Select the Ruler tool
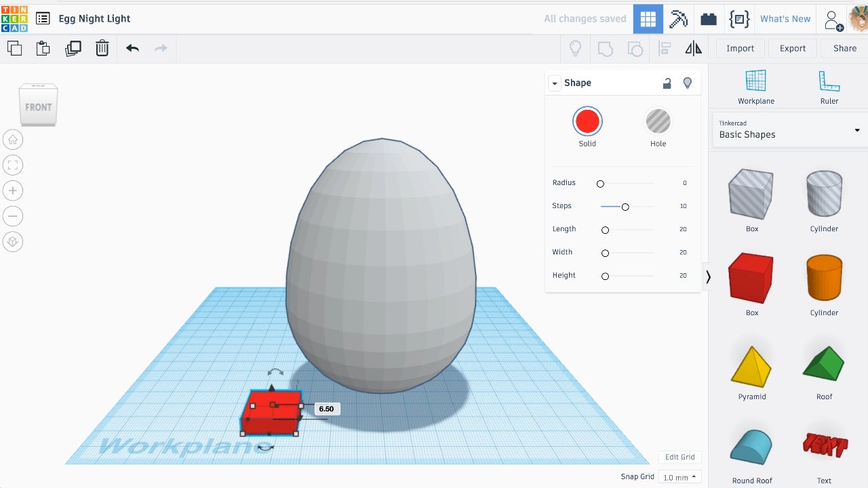 click(x=829, y=87)
